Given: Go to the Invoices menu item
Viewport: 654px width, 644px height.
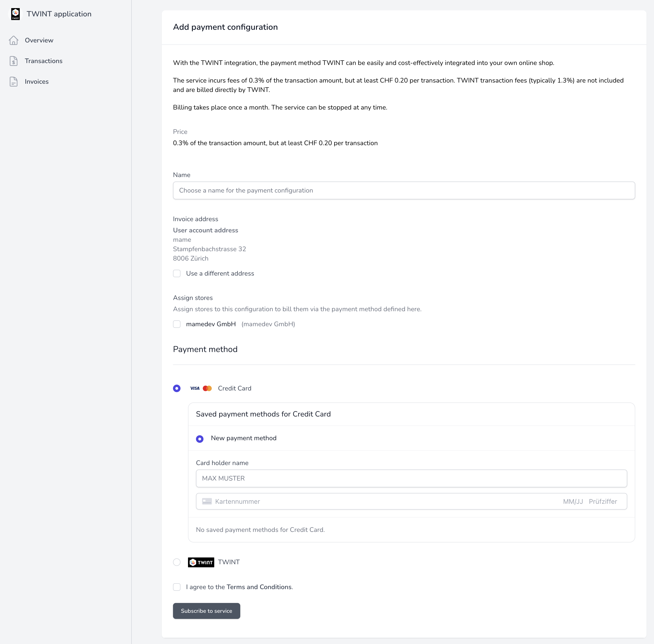Looking at the screenshot, I should pos(37,82).
